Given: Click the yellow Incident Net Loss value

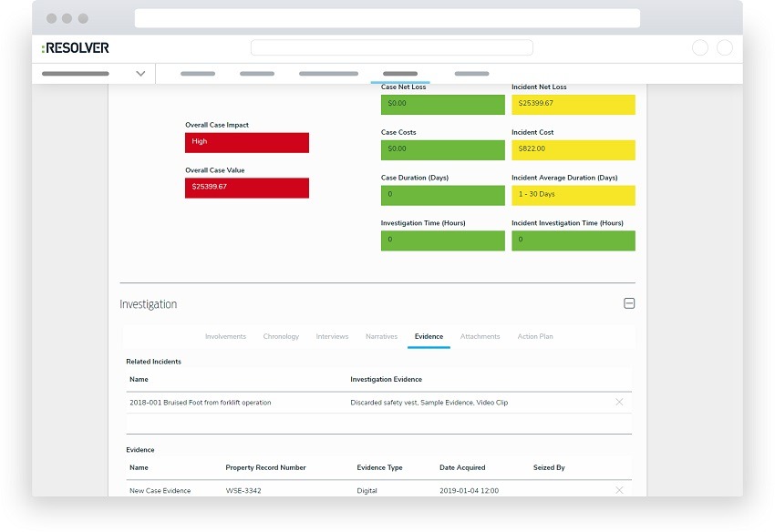Looking at the screenshot, I should (573, 104).
